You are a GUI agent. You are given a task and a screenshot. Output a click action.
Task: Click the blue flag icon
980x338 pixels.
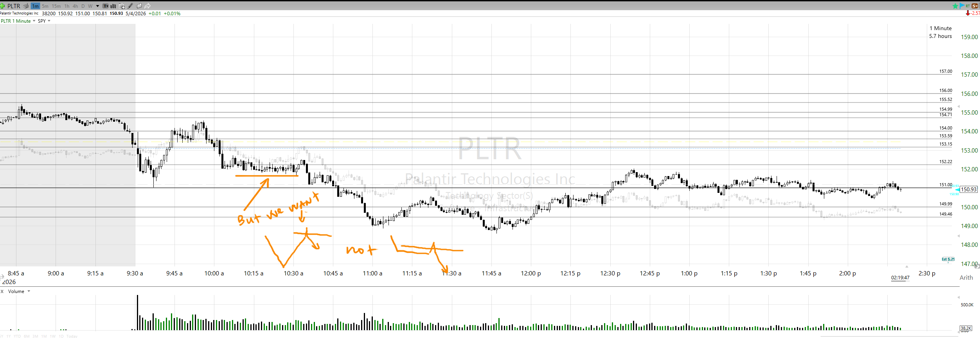click(962, 6)
